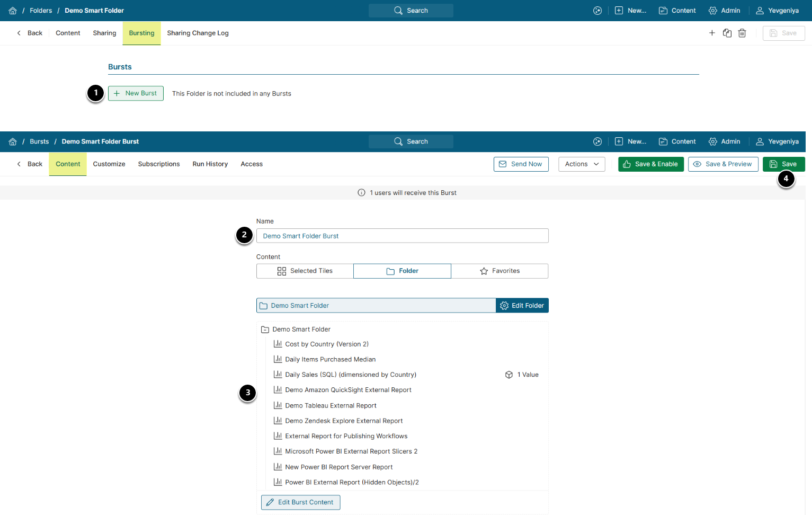812x515 pixels.
Task: Switch to the Access tab
Action: 252,164
